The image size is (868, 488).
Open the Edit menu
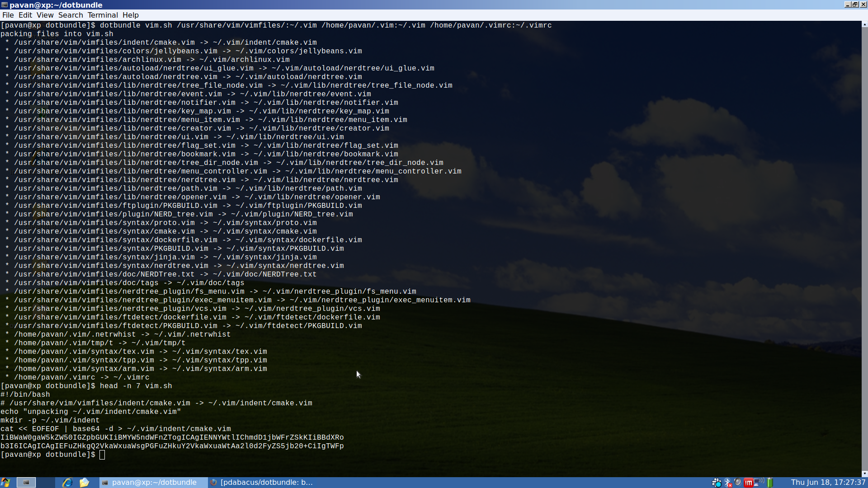coord(25,15)
